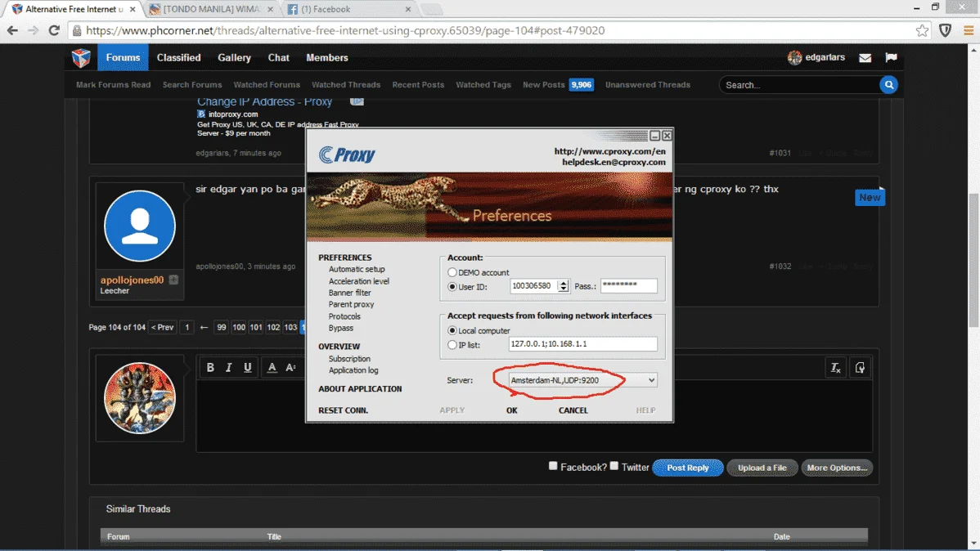The image size is (980, 551).
Task: Open the Gallery tab
Action: pyautogui.click(x=235, y=57)
